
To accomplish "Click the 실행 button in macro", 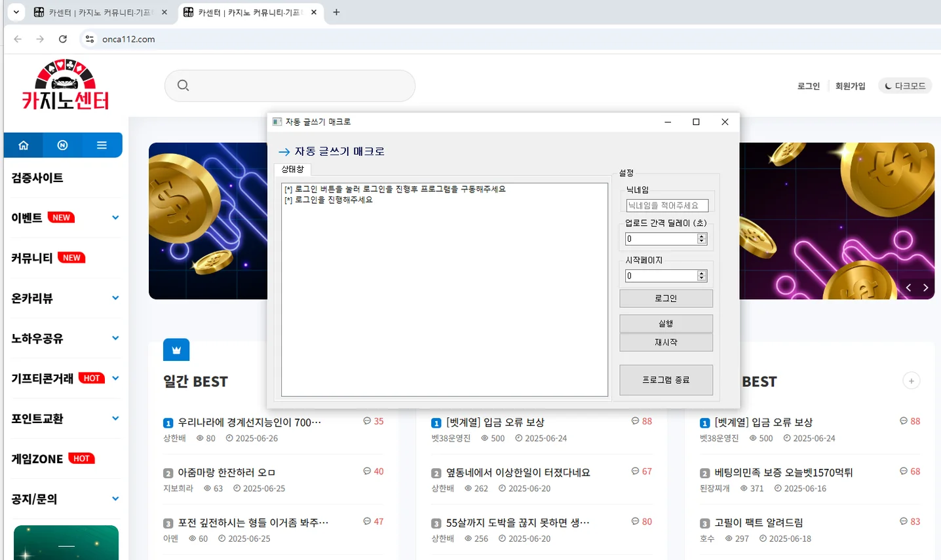I will [x=666, y=324].
